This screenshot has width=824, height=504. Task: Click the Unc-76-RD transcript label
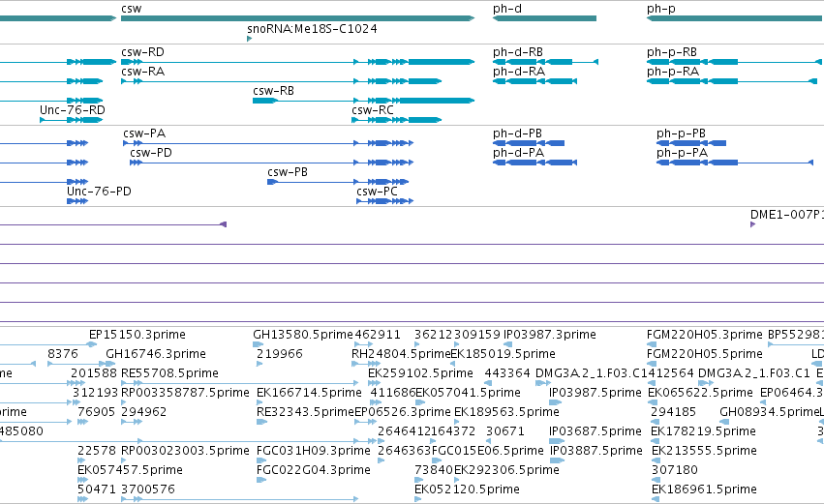73,111
